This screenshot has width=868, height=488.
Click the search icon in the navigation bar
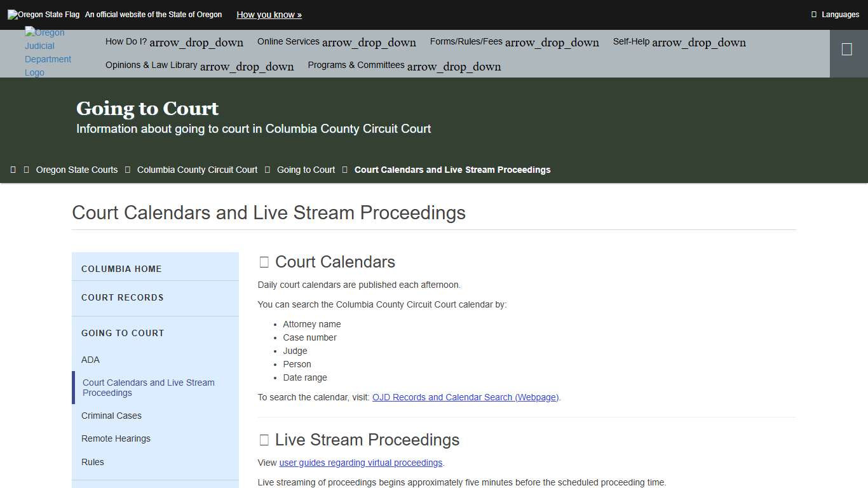(x=848, y=48)
